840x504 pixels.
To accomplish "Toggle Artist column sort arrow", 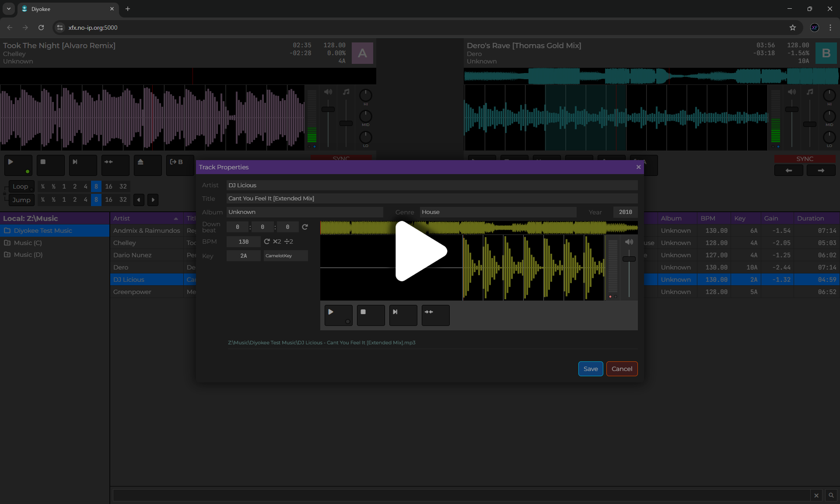I will click(x=176, y=219).
